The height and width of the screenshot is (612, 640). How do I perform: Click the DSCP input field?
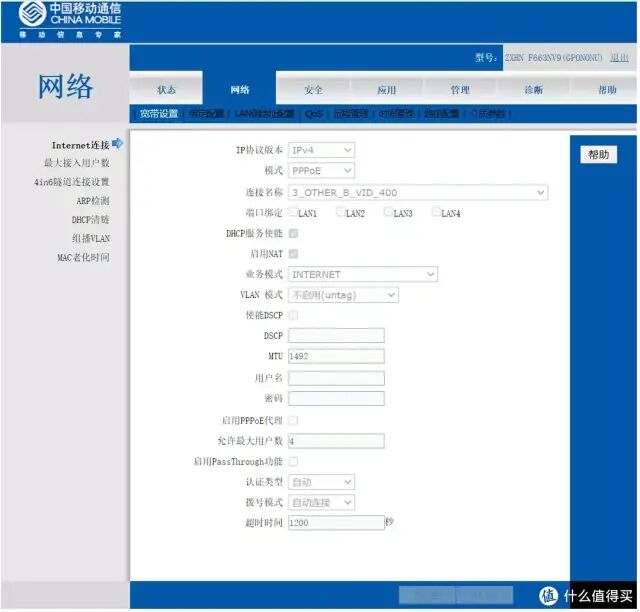336,335
